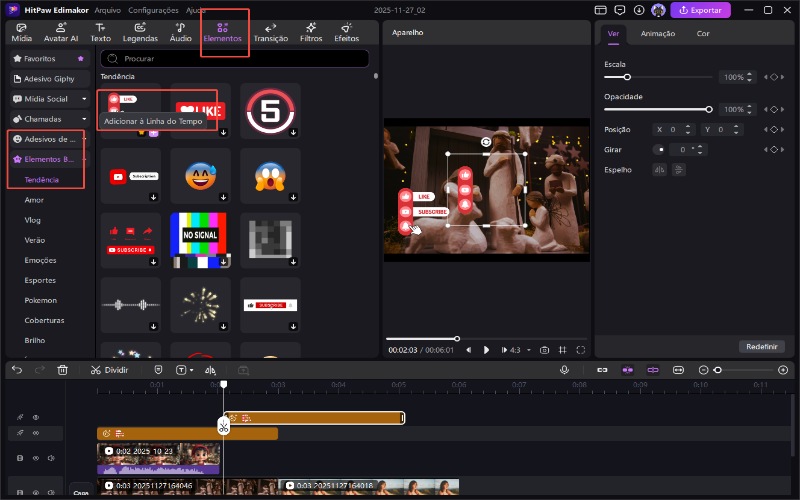This screenshot has height=500, width=800.
Task: Click the Exportar button
Action: [700, 10]
